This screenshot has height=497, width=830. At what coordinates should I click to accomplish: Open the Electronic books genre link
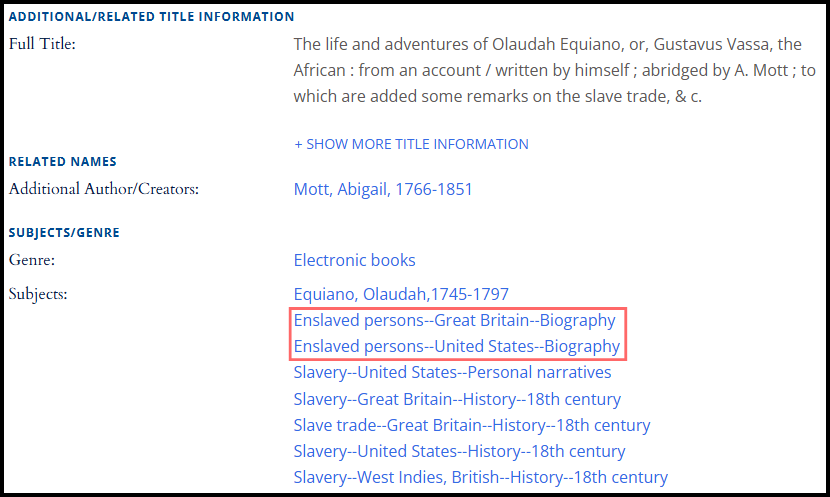click(x=354, y=260)
